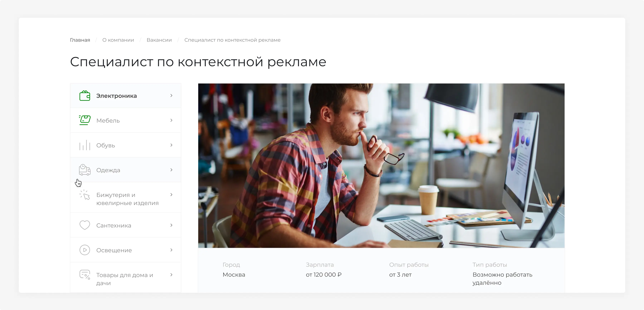Click the discount card icon beside Товары для дома
This screenshot has height=310, width=644.
click(x=84, y=275)
